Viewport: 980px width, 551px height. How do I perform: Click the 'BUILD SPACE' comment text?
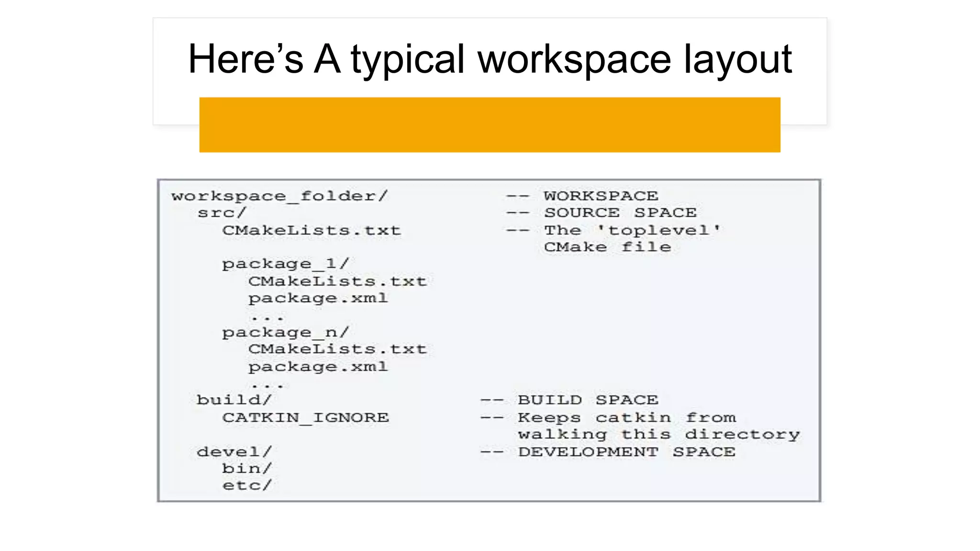pyautogui.click(x=588, y=400)
